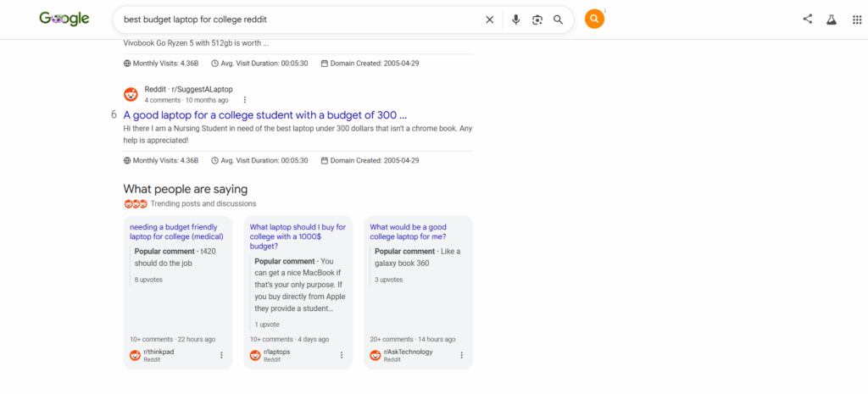Open three-dot menu on r/laptops card
Screen dimensions: 868x394
tap(342, 355)
